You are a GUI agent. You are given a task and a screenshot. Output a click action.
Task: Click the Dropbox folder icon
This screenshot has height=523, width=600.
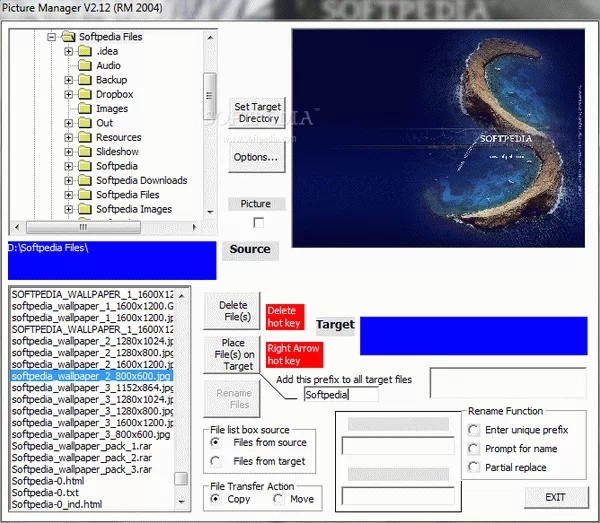pyautogui.click(x=85, y=94)
